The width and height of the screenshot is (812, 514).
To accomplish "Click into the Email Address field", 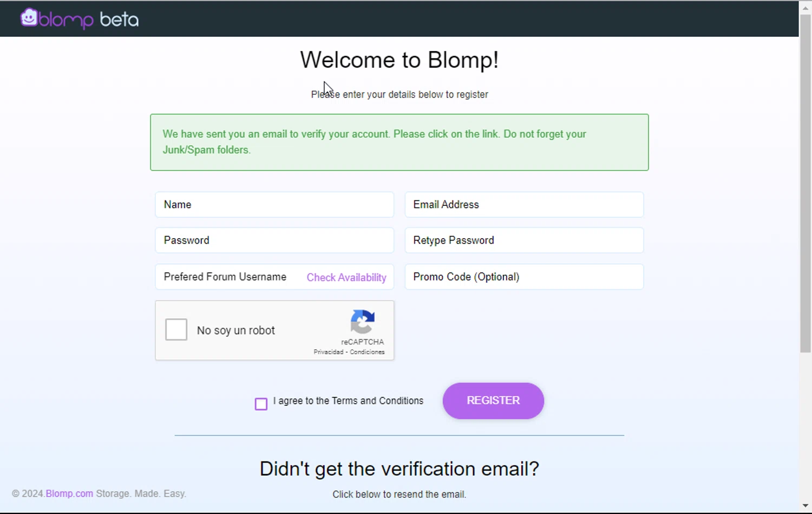I will tap(524, 205).
